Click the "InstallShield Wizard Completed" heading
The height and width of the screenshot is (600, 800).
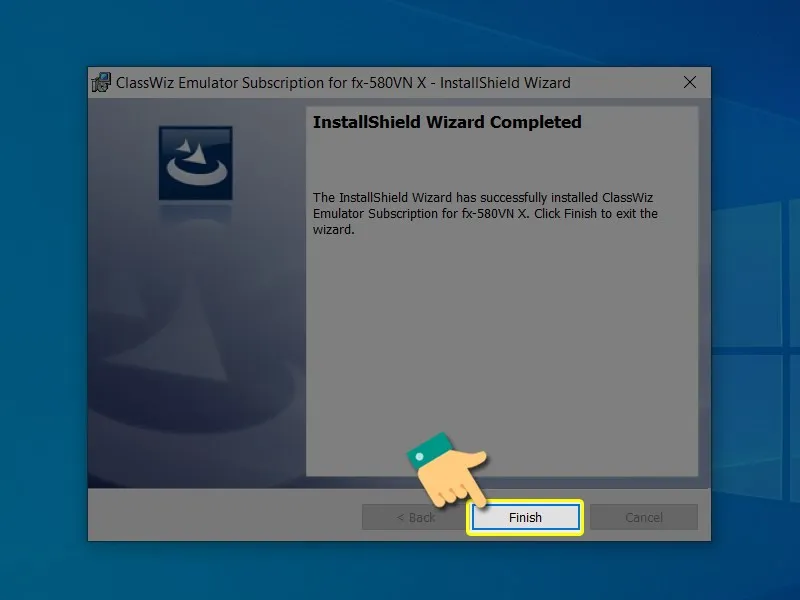click(446, 122)
